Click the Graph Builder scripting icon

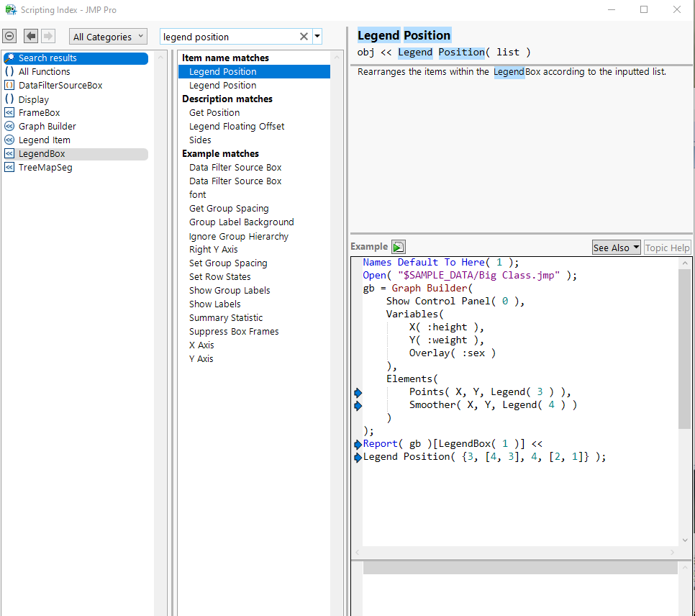(x=9, y=126)
